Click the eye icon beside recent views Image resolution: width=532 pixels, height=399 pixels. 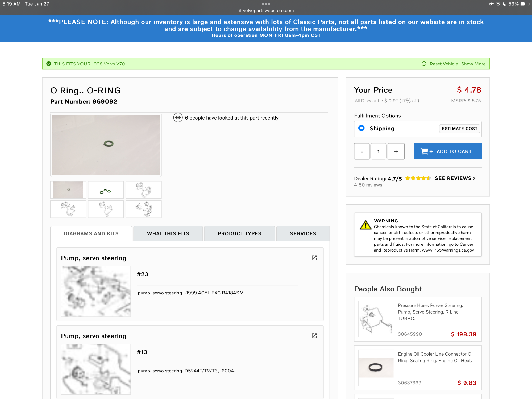(178, 117)
